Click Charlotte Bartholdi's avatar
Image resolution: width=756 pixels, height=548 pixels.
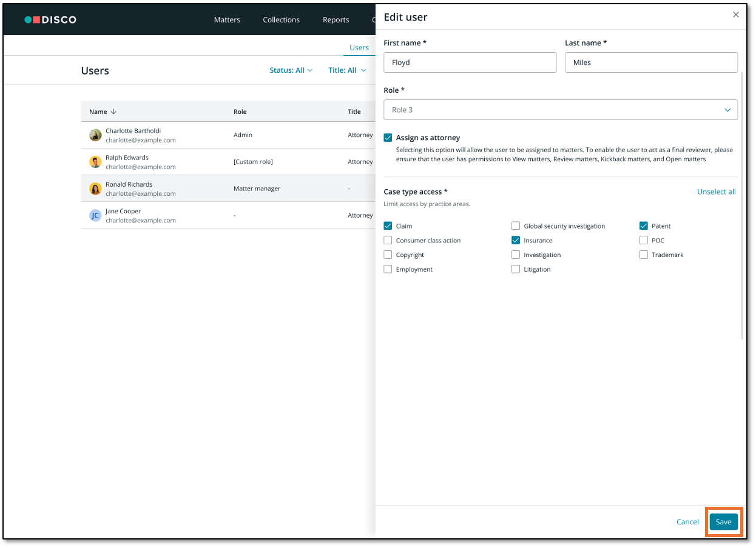95,135
